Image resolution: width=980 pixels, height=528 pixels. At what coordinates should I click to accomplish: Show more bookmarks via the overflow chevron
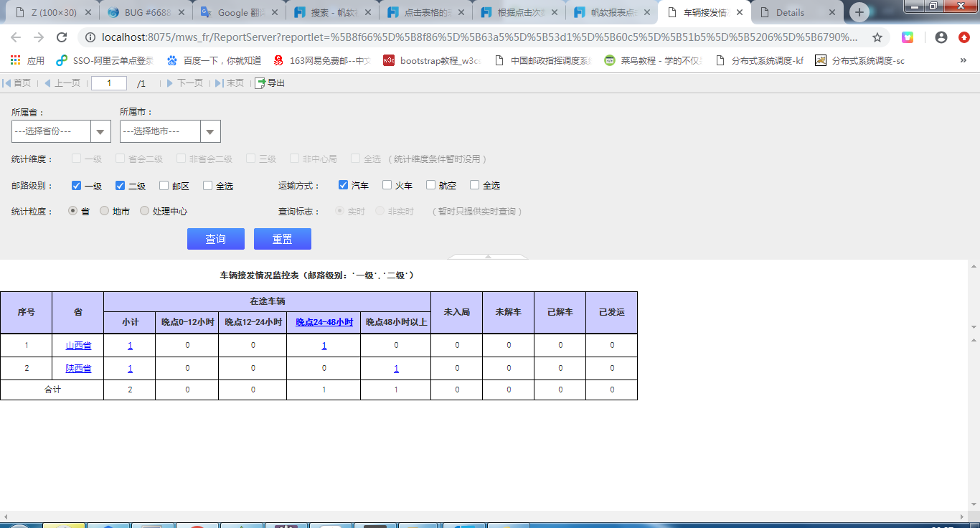(963, 61)
